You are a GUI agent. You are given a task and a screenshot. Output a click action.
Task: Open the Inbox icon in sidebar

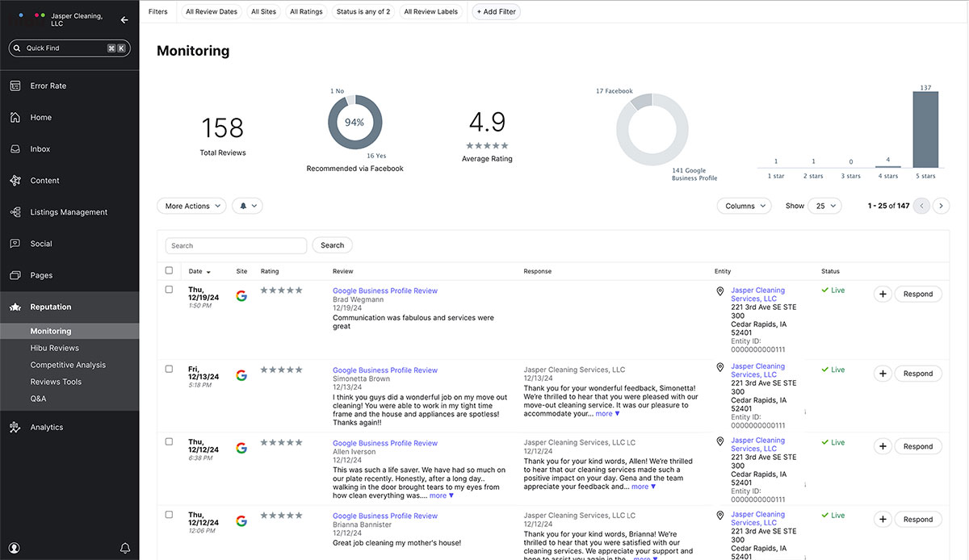(x=15, y=149)
